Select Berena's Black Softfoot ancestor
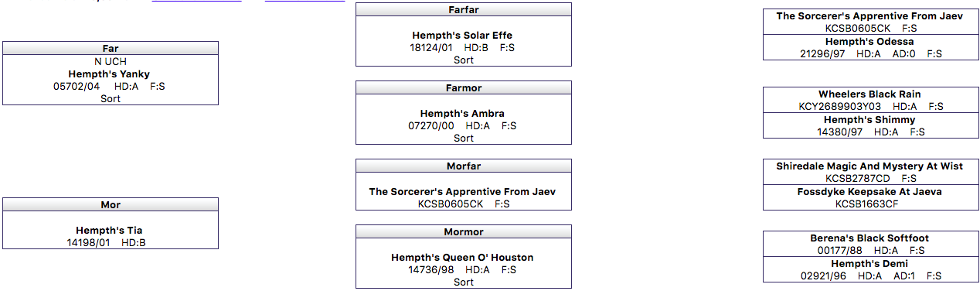980x291 pixels. [869, 238]
